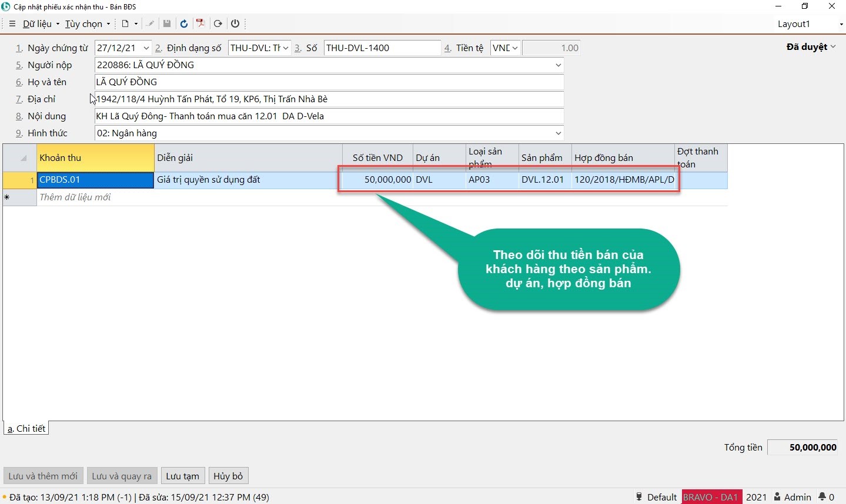Click the BRAVO - DA1 status label
The image size is (846, 504).
click(x=711, y=497)
